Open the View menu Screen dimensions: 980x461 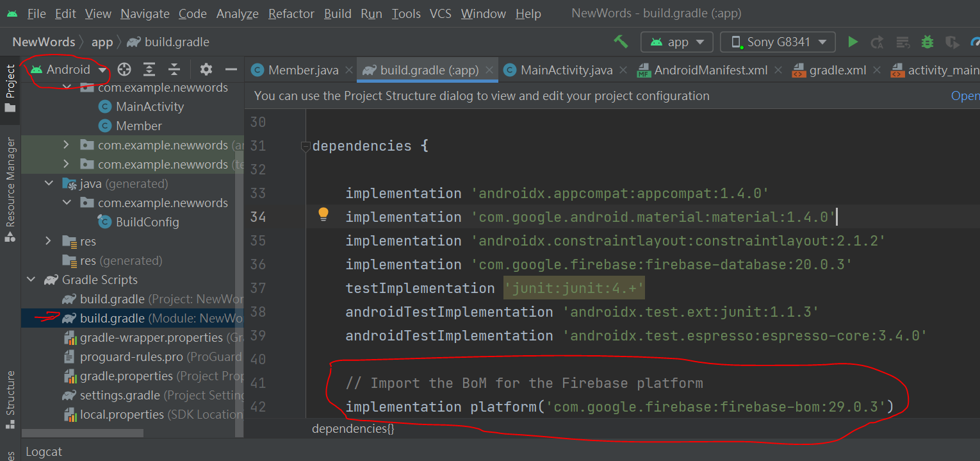point(98,13)
